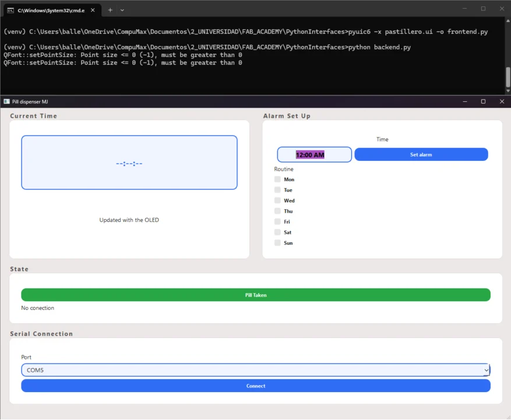Enable the Sun routine checkbox
The image size is (511, 420).
tap(277, 243)
